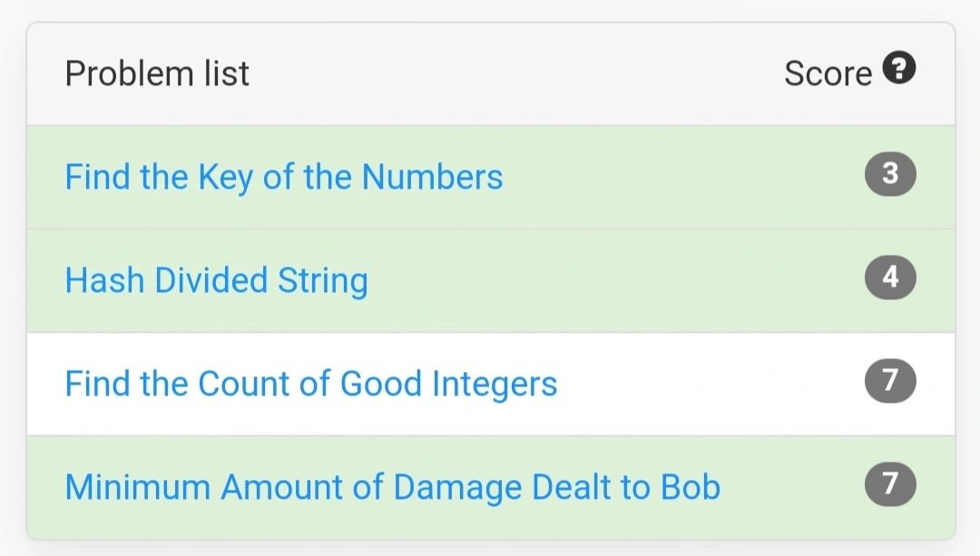
Task: Click the 7 badge for Damage Dealt to Bob
Action: tap(890, 484)
